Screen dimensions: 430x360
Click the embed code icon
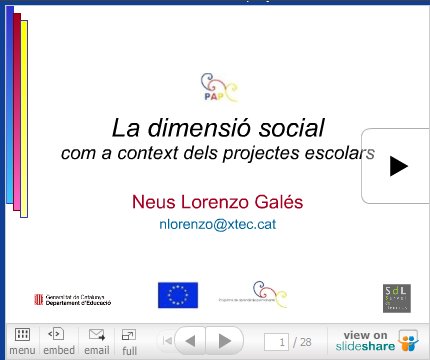click(x=56, y=334)
